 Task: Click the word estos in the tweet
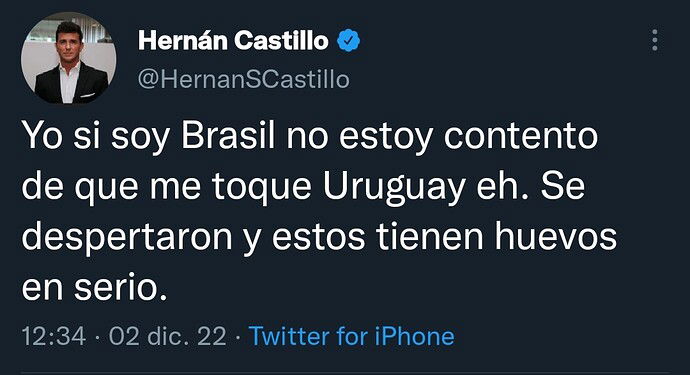click(x=319, y=238)
